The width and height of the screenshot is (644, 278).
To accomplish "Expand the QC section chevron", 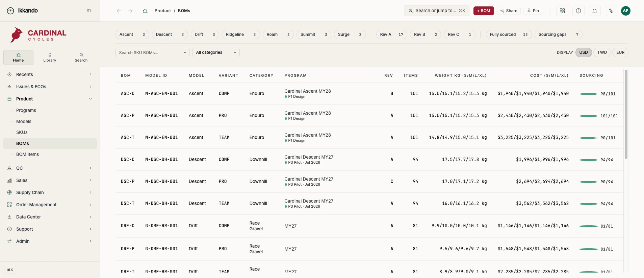I will tap(91, 168).
